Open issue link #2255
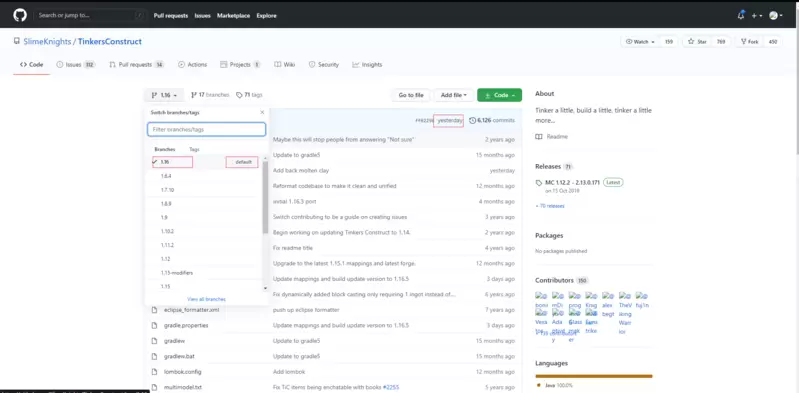 click(390, 387)
